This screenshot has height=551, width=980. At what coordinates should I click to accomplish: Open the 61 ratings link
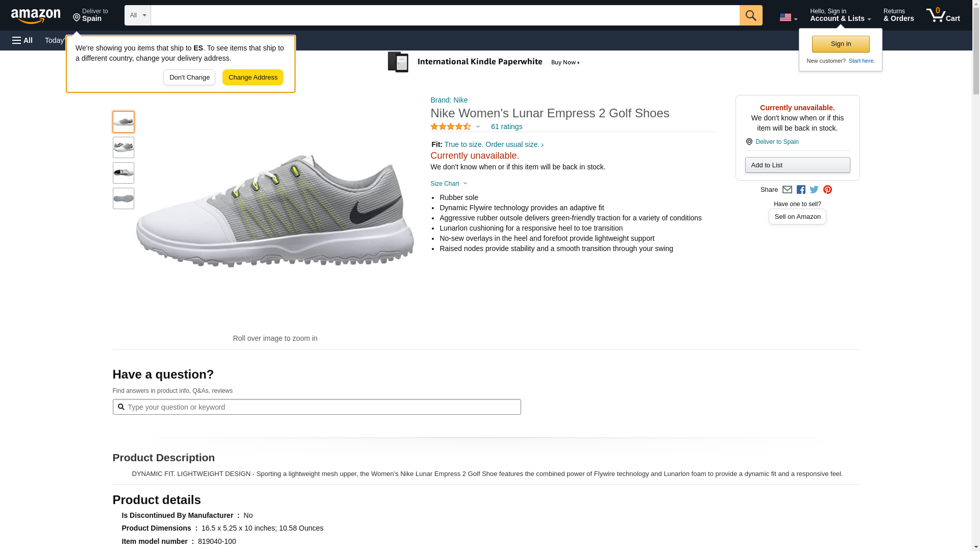(x=506, y=127)
